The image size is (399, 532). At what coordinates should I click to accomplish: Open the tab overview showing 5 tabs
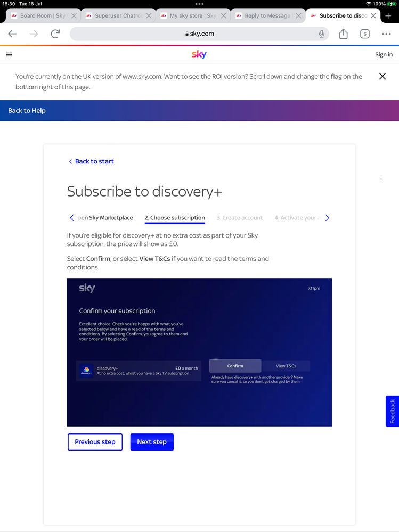pos(365,34)
